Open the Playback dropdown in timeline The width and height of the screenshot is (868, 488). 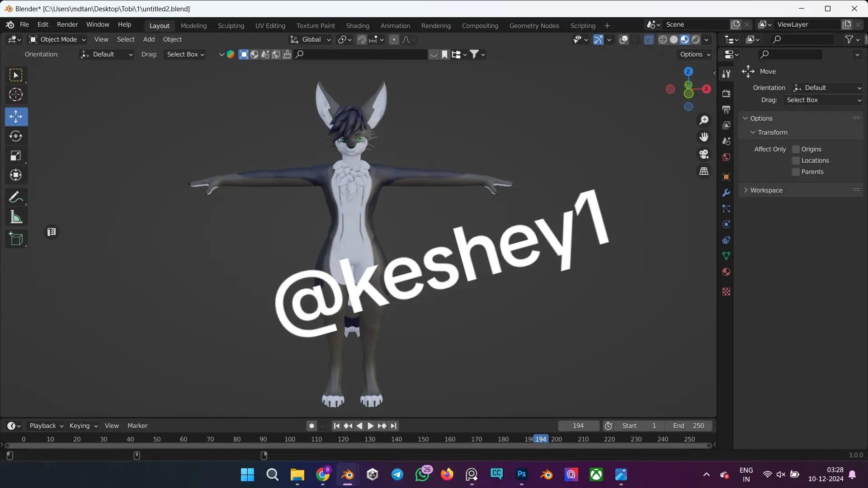[x=46, y=426]
